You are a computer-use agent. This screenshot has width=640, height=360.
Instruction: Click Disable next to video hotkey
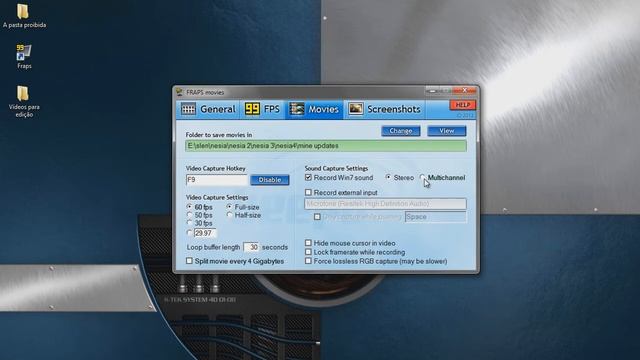point(270,180)
